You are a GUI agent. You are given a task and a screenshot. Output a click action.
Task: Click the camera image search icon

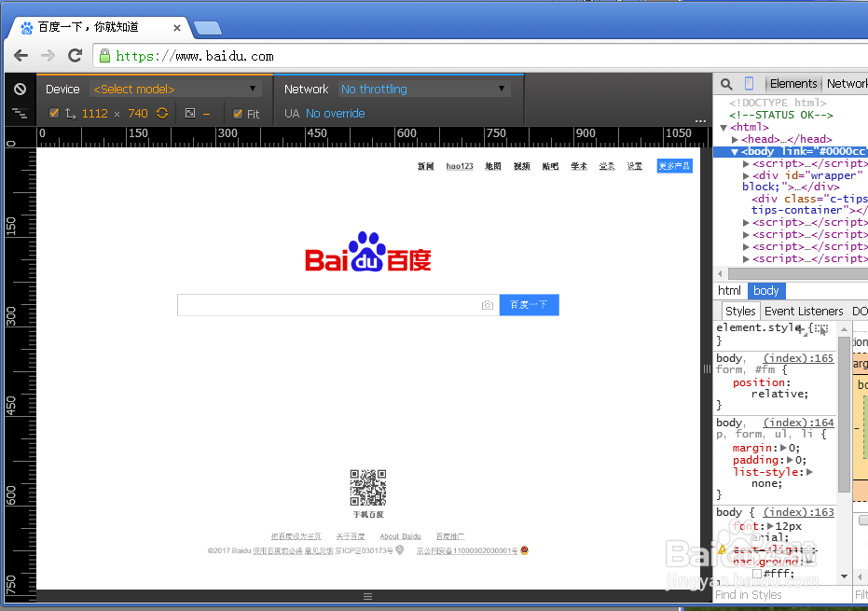(x=487, y=305)
